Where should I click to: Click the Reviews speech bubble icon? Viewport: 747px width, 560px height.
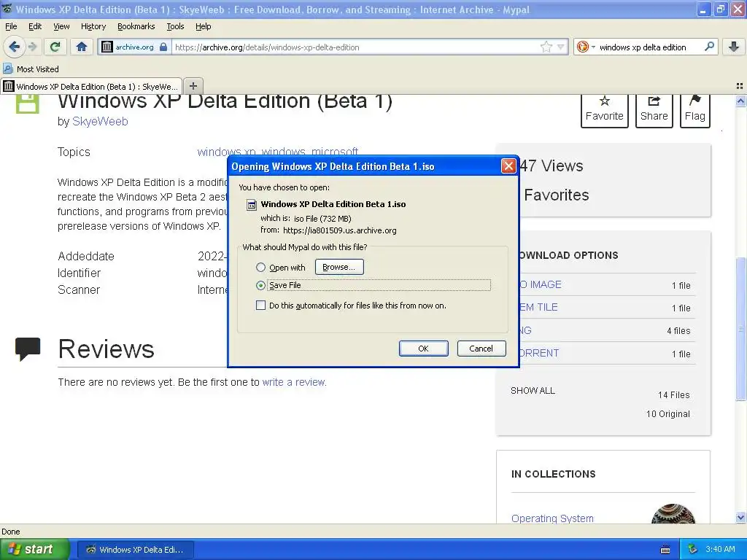point(28,349)
